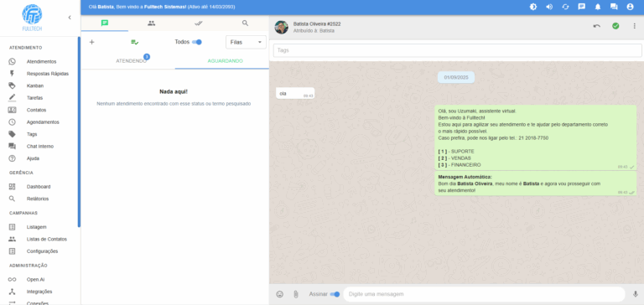This screenshot has height=305, width=644.
Task: Click the Digite uma mensagem input
Action: pyautogui.click(x=484, y=294)
